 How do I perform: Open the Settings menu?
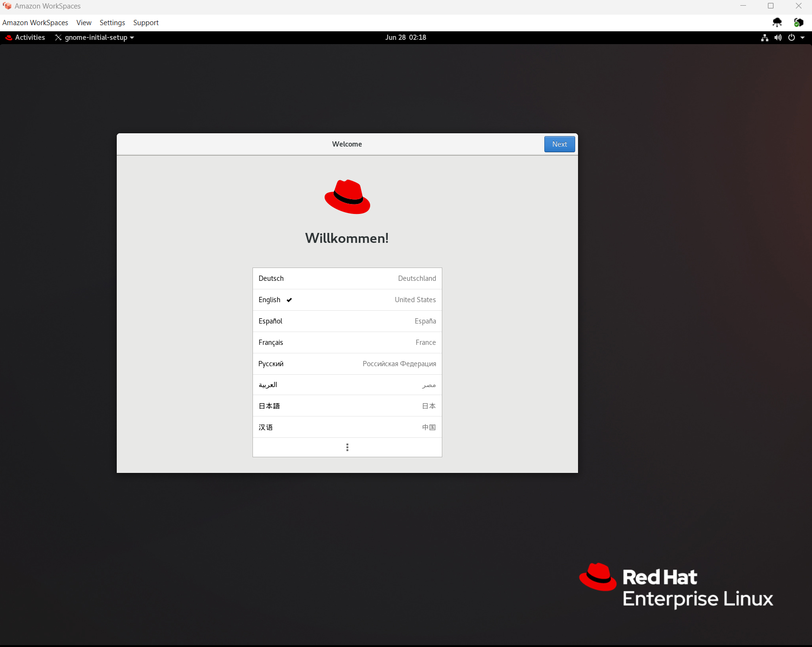tap(112, 22)
